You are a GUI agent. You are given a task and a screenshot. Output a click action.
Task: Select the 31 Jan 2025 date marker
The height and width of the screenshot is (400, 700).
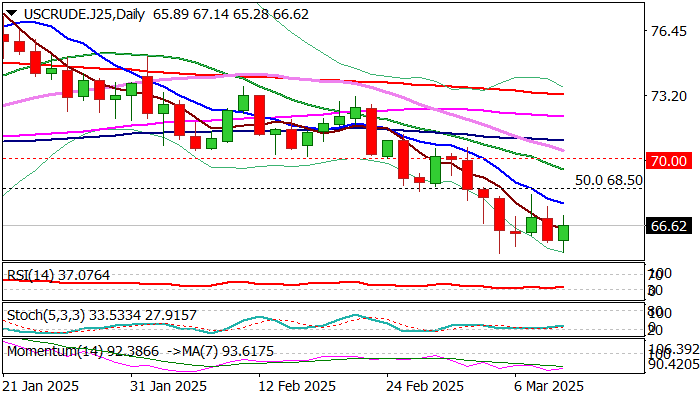170,385
